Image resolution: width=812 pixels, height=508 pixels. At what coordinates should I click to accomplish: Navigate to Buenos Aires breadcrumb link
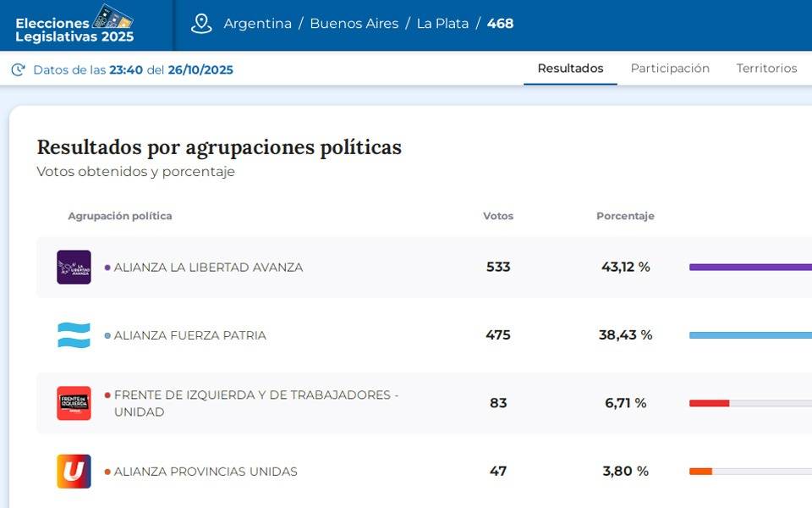354,24
